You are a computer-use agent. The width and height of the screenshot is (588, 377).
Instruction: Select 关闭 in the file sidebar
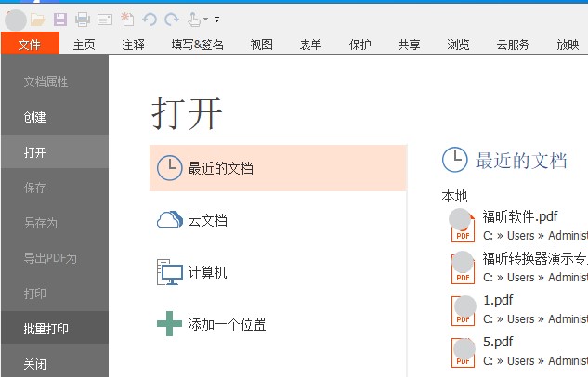tap(55, 363)
